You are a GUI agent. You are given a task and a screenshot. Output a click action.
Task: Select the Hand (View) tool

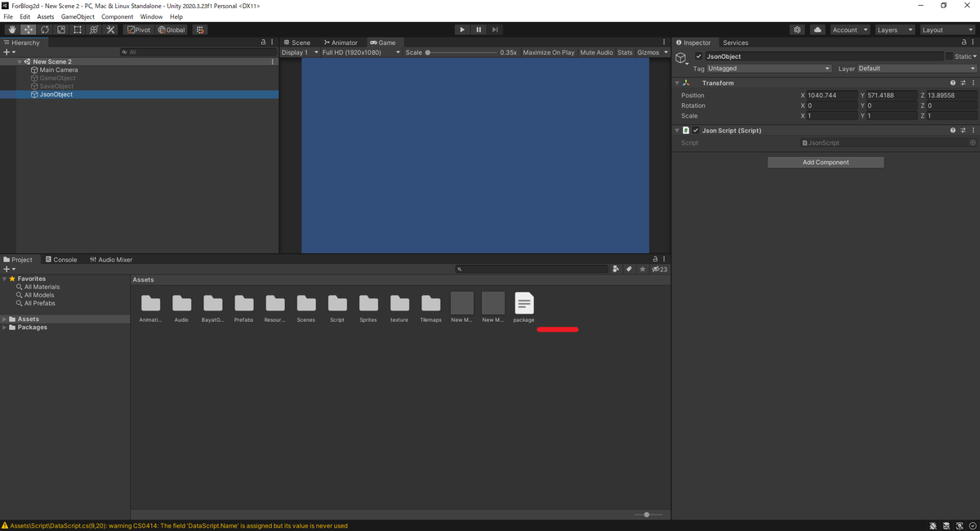(x=12, y=29)
